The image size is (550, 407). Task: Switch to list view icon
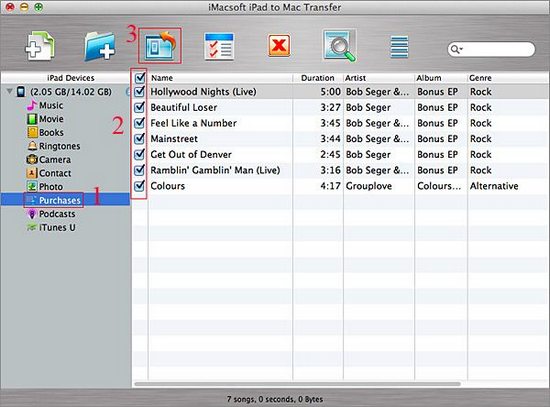point(399,46)
